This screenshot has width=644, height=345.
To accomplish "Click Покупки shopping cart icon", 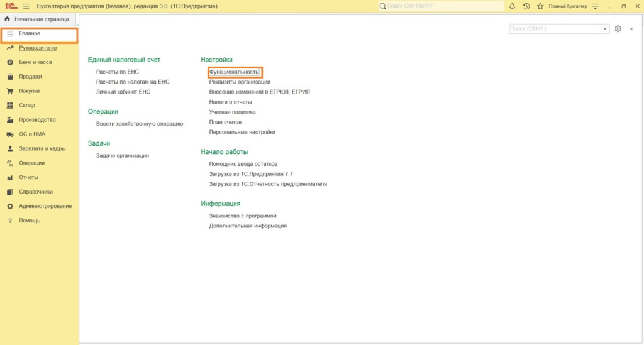I will point(10,91).
